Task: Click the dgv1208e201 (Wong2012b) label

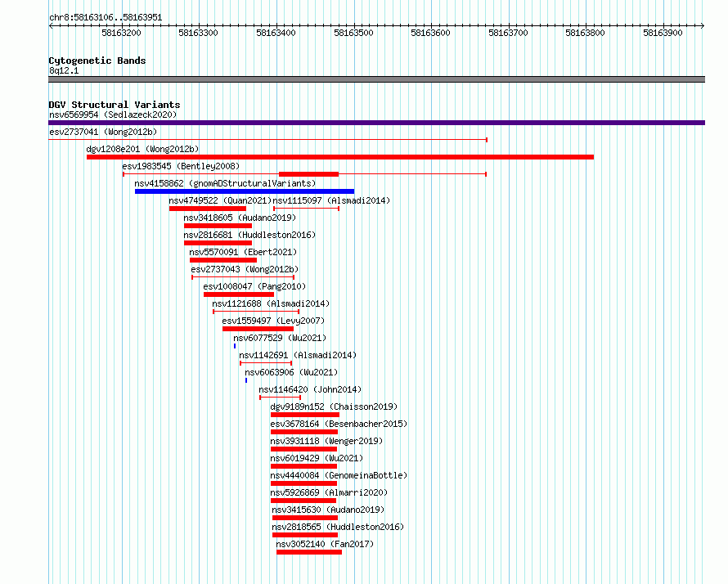Action: (142, 149)
